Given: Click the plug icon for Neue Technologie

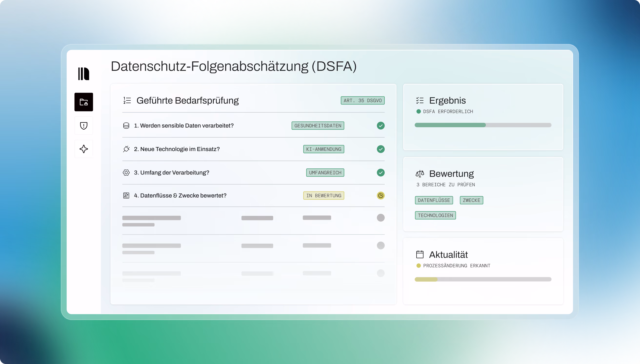Looking at the screenshot, I should tap(126, 149).
